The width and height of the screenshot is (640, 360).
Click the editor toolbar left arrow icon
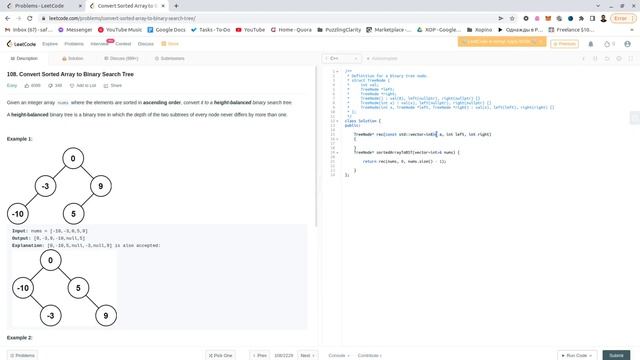point(583,59)
